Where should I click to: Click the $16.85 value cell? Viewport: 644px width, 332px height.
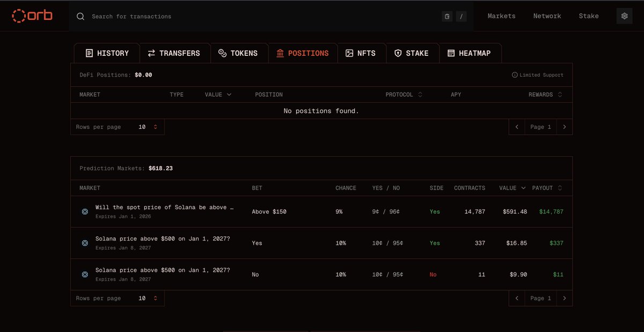click(x=516, y=243)
